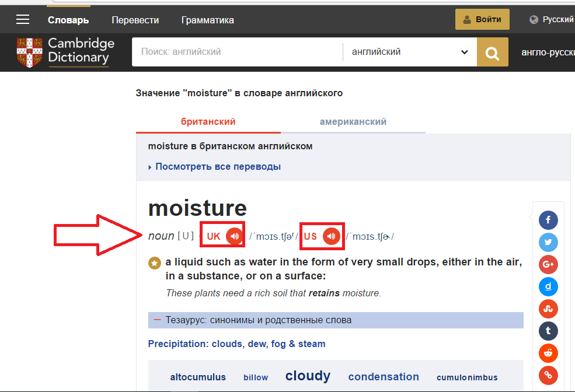
Task: Click the orange search magnifier button
Action: pos(492,53)
